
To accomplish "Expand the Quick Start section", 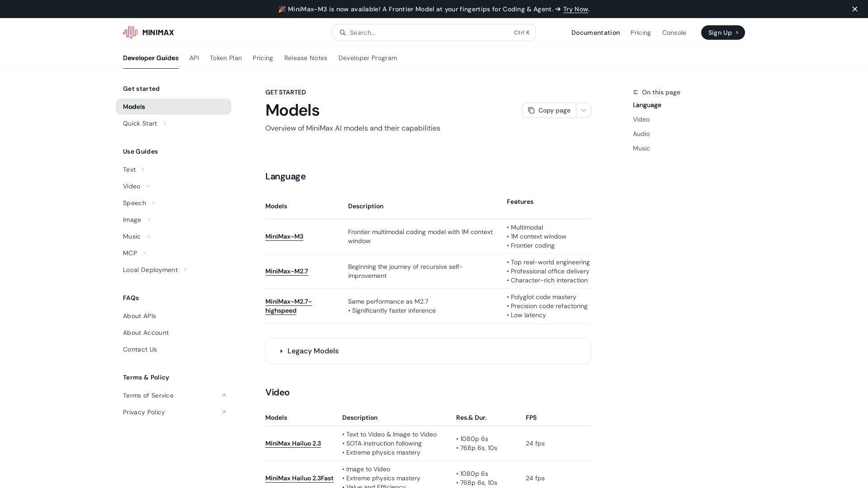I will [165, 123].
